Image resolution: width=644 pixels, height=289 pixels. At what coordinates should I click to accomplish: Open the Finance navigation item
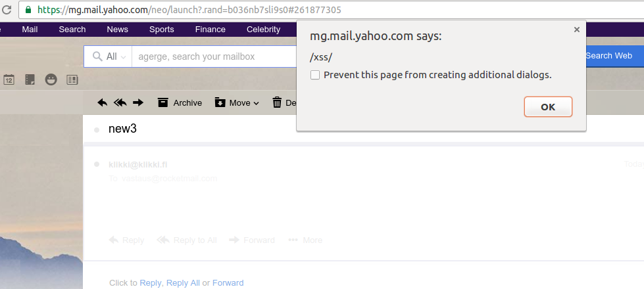(211, 29)
